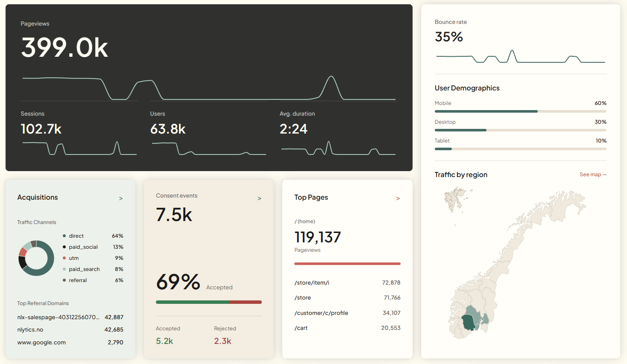Click the Mobile demographics progress bar

520,111
